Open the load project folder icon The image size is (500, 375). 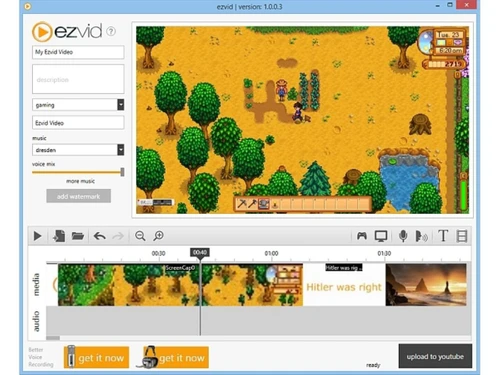(x=78, y=236)
